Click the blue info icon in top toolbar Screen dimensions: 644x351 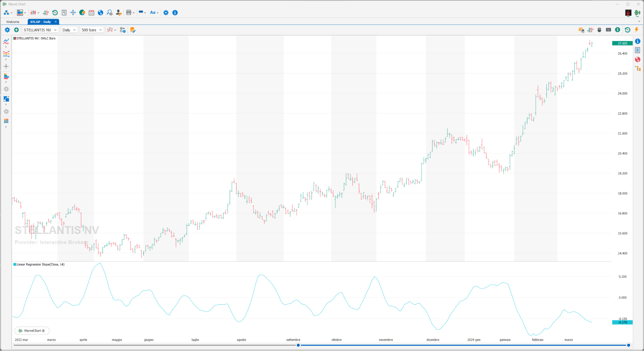tap(175, 13)
